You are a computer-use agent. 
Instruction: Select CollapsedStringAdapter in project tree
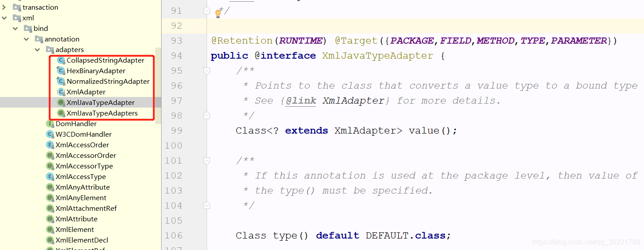pos(105,60)
